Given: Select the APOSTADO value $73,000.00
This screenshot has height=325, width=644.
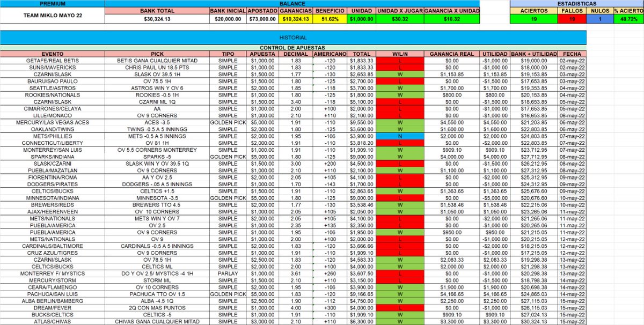Looking at the screenshot, I should pyautogui.click(x=262, y=18).
